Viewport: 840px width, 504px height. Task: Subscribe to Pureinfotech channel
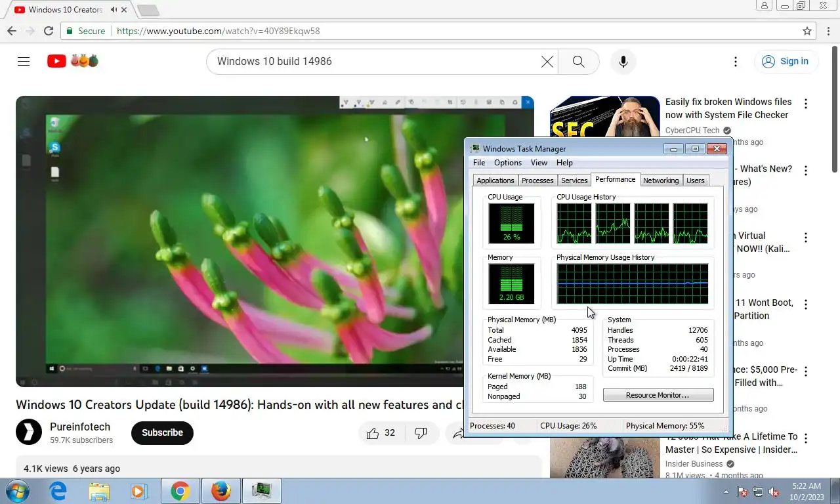pos(162,432)
